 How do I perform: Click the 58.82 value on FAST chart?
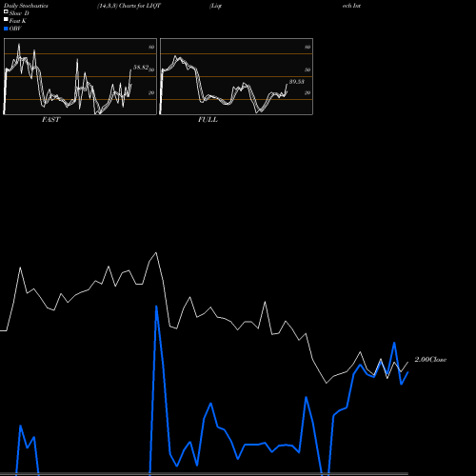coord(141,68)
